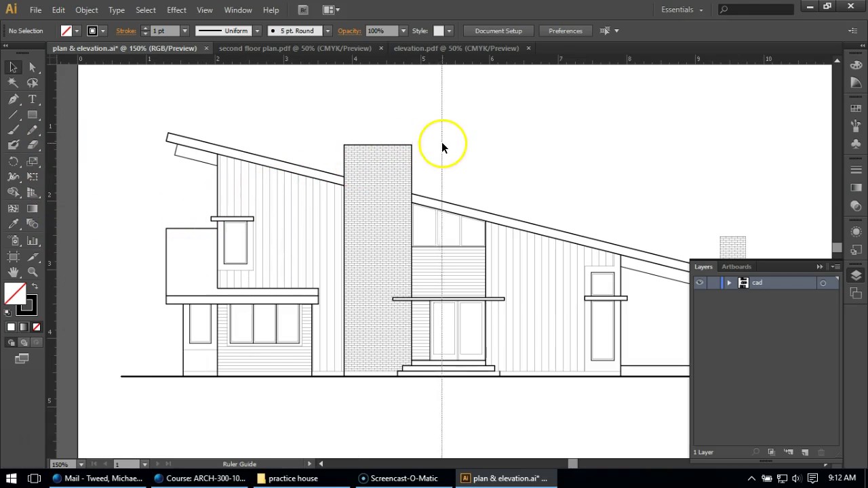Switch to elevation.pdf document tab

[x=456, y=48]
